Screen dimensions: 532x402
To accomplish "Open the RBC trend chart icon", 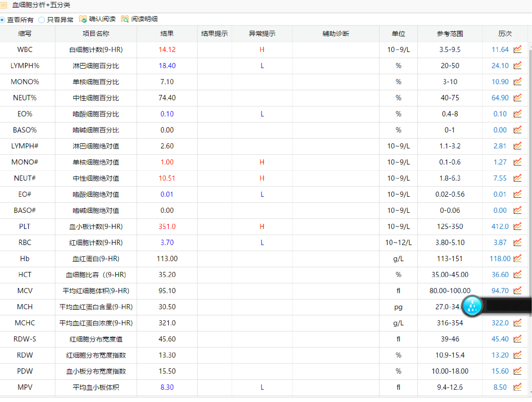I will 518,243.
